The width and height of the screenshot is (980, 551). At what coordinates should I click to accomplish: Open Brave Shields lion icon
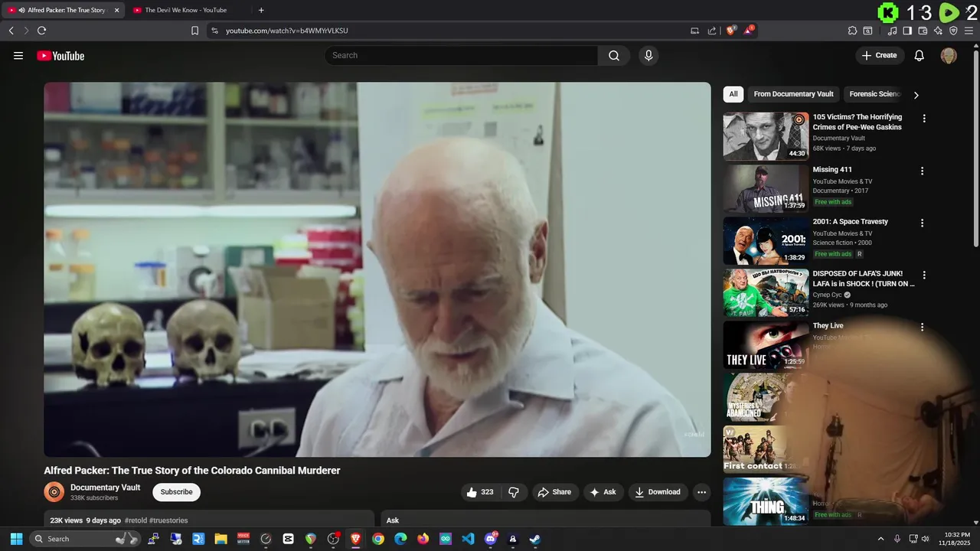731,31
